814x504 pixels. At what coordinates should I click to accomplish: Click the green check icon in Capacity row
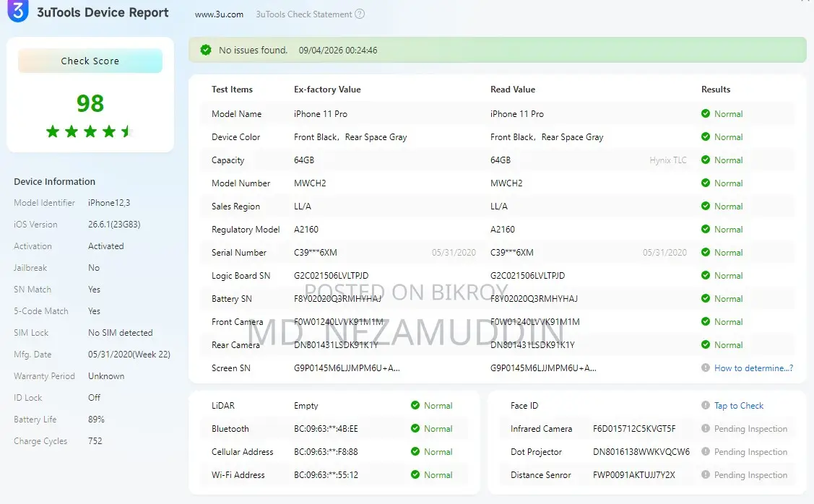[x=706, y=160]
